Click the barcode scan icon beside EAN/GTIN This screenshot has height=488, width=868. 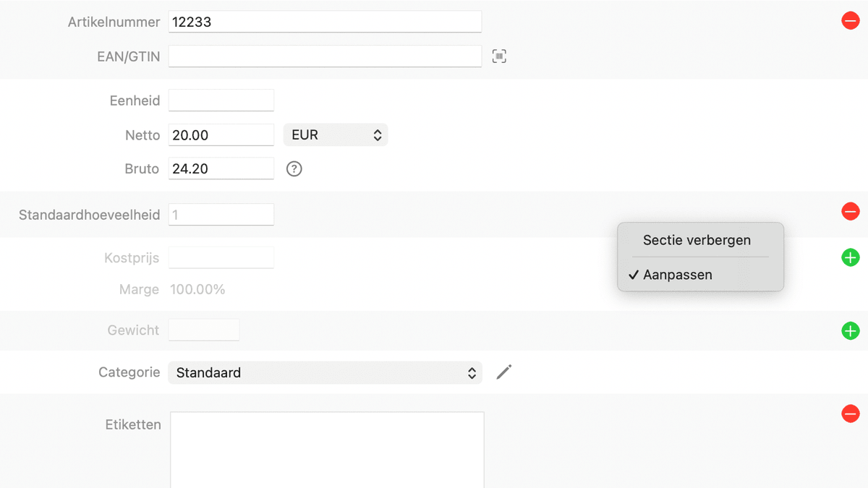coord(499,56)
